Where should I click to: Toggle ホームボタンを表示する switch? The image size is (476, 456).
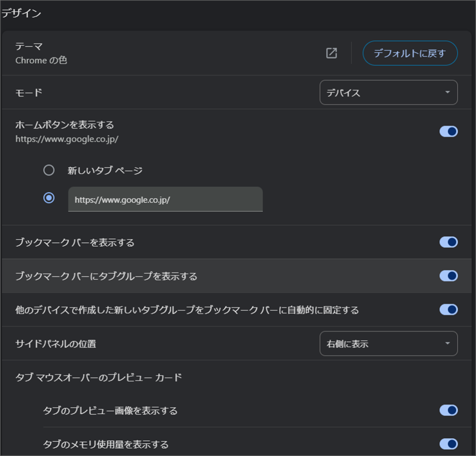click(x=448, y=131)
